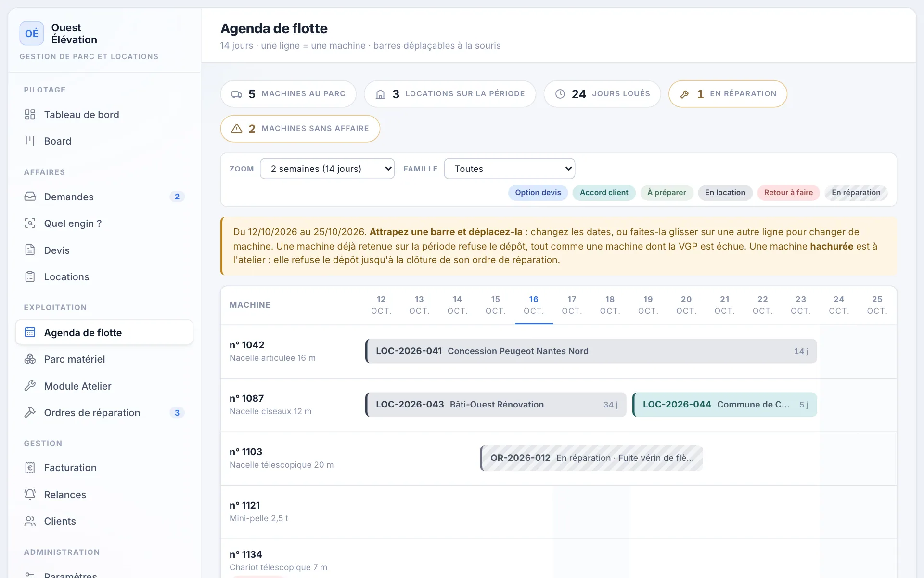
Task: Click the Facturation receipt icon
Action: click(x=30, y=468)
